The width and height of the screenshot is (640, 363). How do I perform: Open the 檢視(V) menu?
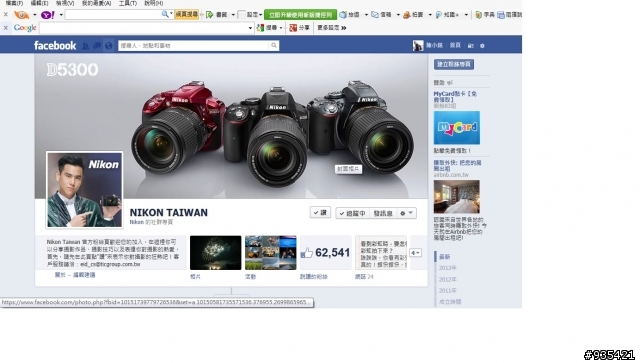(x=65, y=3)
